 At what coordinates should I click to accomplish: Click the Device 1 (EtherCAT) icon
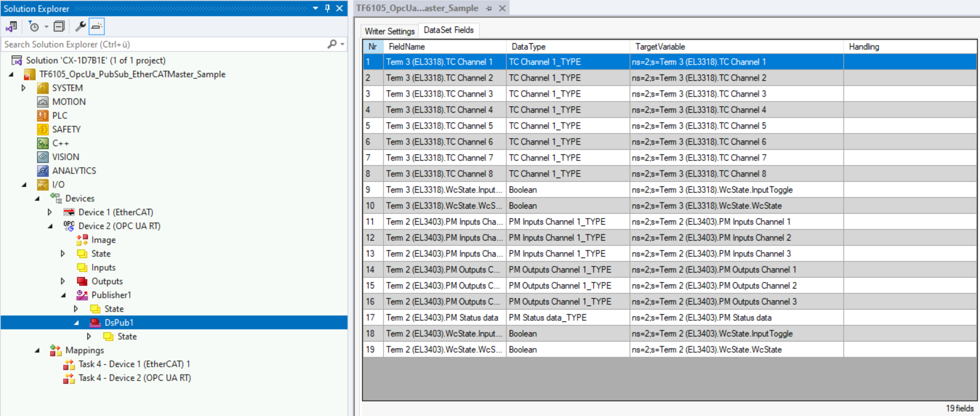point(69,212)
